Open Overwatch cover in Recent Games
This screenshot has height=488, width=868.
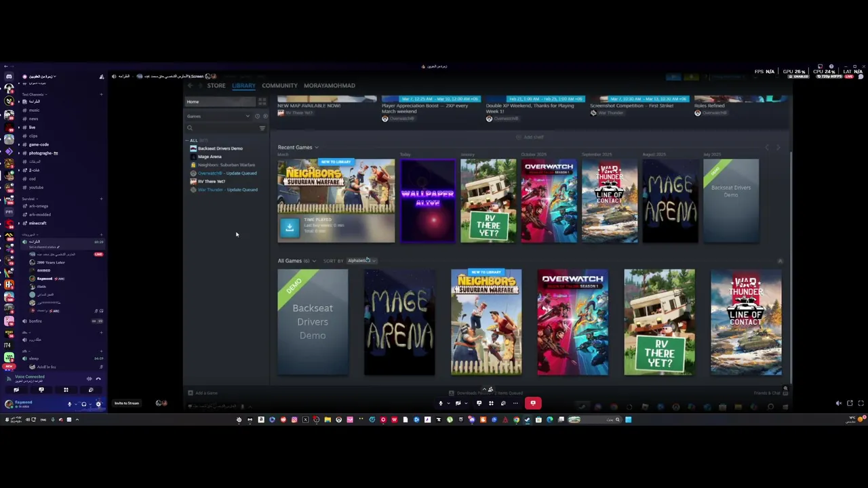pyautogui.click(x=549, y=201)
